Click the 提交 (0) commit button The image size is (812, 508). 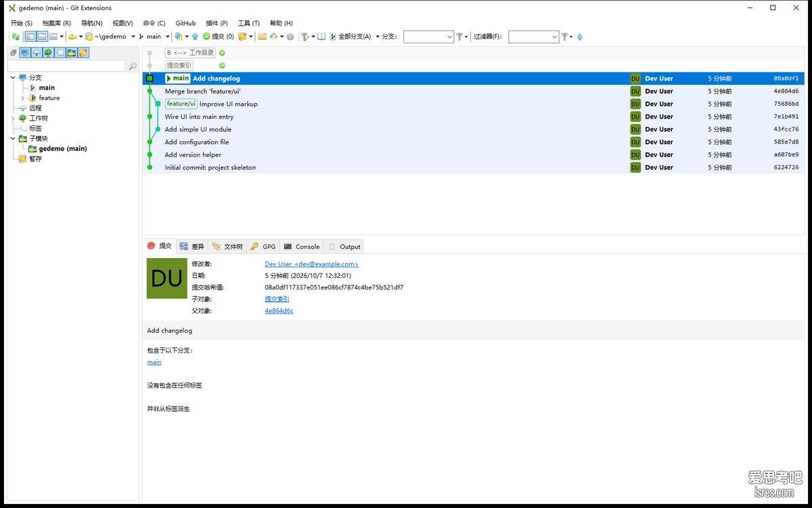point(218,37)
